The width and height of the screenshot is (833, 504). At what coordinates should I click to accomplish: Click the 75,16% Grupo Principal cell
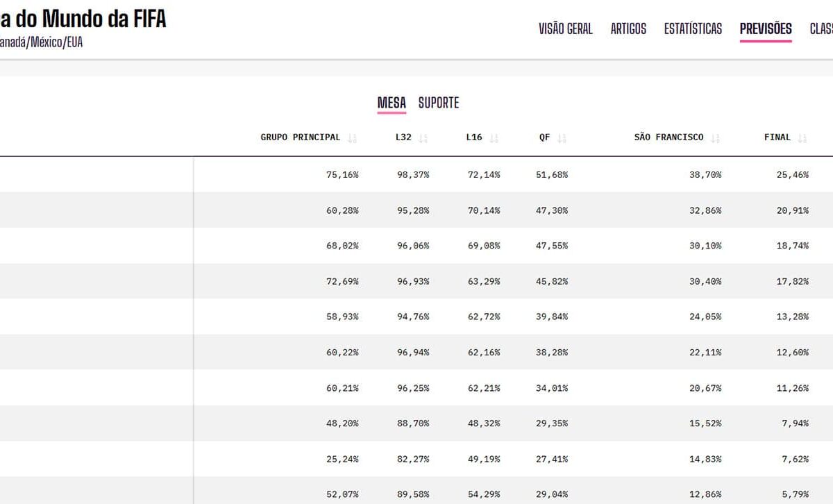[342, 175]
